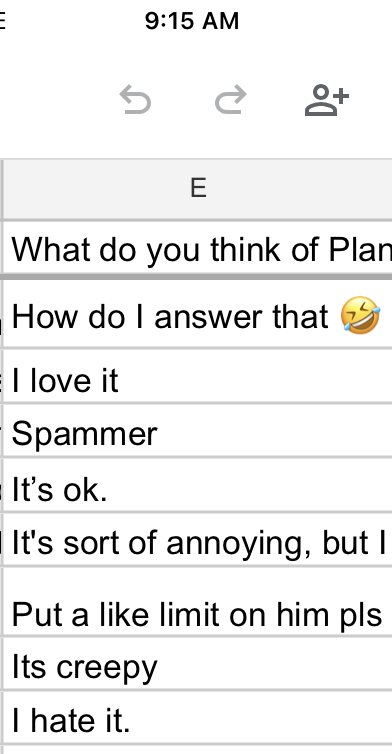This screenshot has height=754, width=392.
Task: Select the 'Its creepy' cell
Action: [x=198, y=664]
